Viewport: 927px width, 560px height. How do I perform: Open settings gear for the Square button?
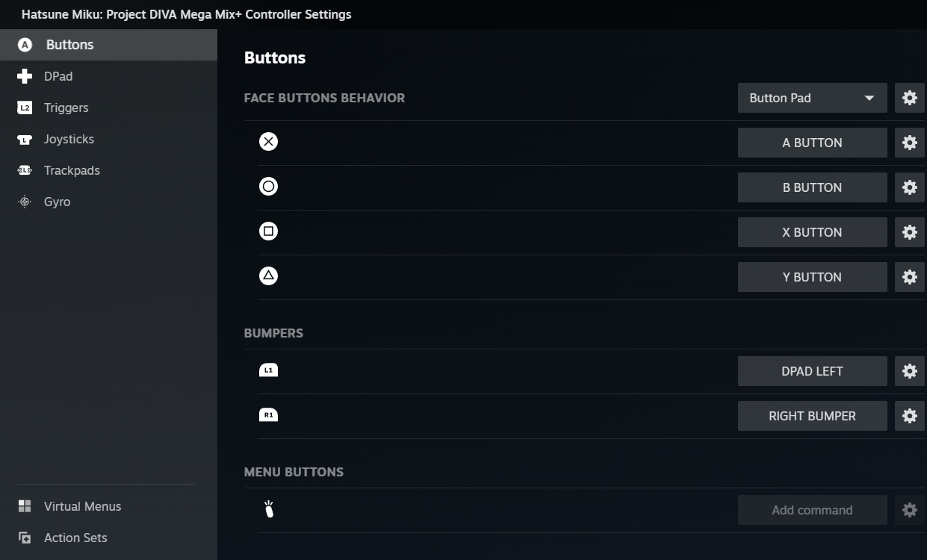pos(909,232)
